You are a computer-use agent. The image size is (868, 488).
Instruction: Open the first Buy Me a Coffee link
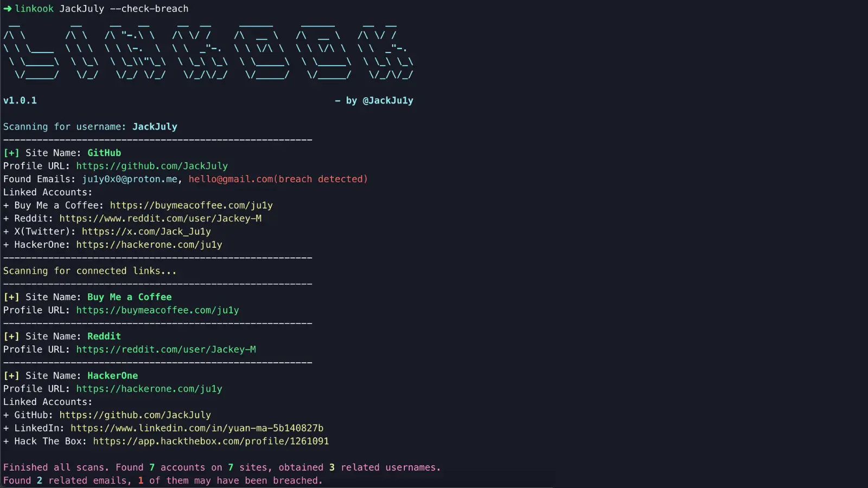click(x=191, y=206)
